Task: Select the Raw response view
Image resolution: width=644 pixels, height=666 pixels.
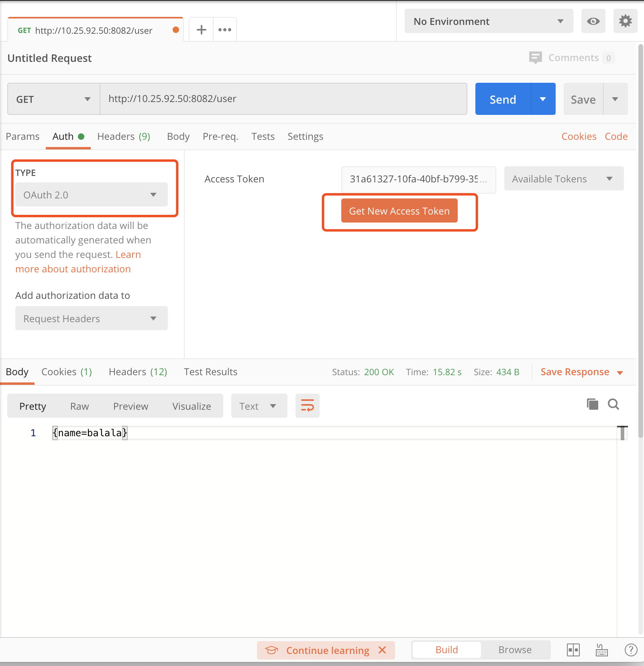Action: (79, 406)
